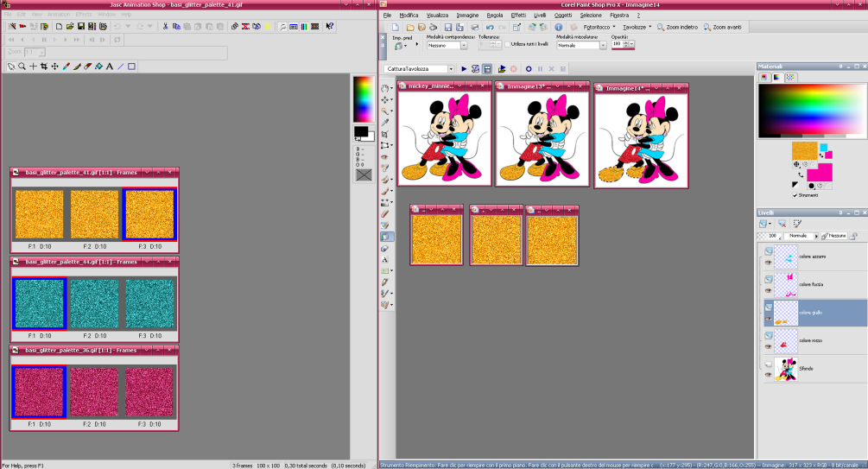
Task: Select the Shape rectangle tool in Animation Shop
Action: [x=132, y=67]
